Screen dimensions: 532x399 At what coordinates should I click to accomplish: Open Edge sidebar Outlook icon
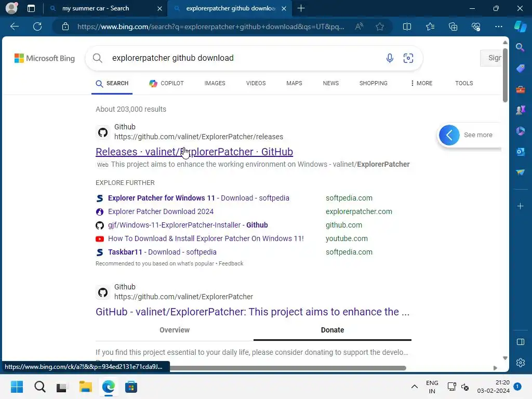(520, 152)
